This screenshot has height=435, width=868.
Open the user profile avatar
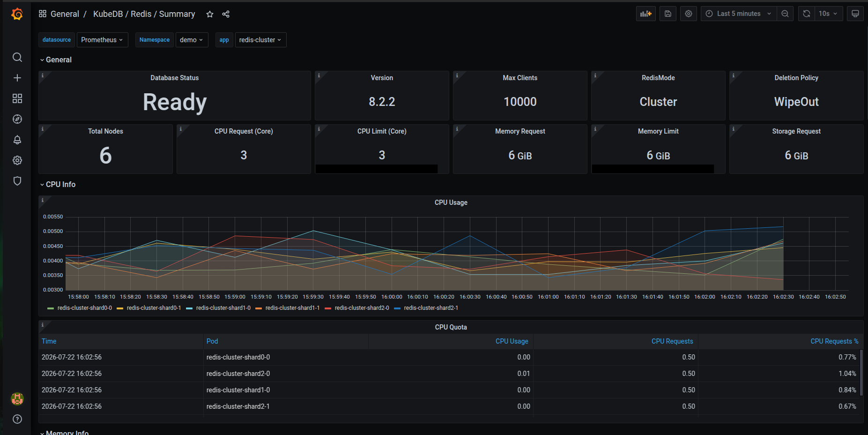coord(17,399)
